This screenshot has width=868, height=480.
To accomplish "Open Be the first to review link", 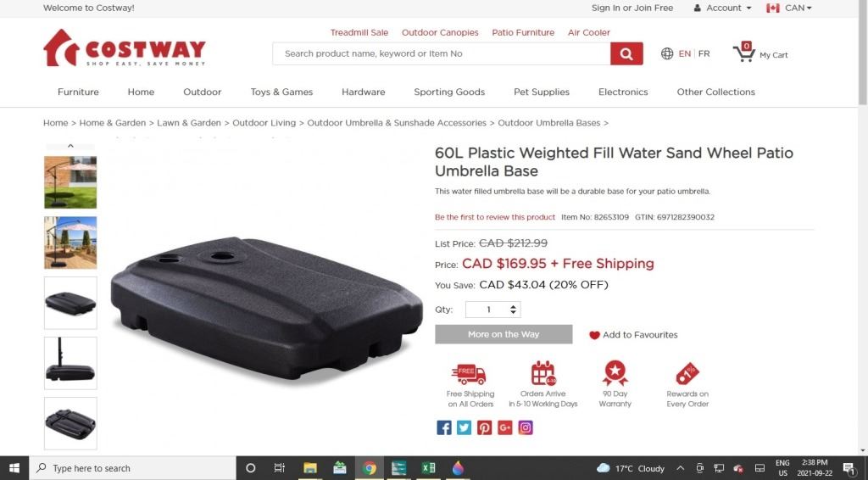I will tap(495, 217).
